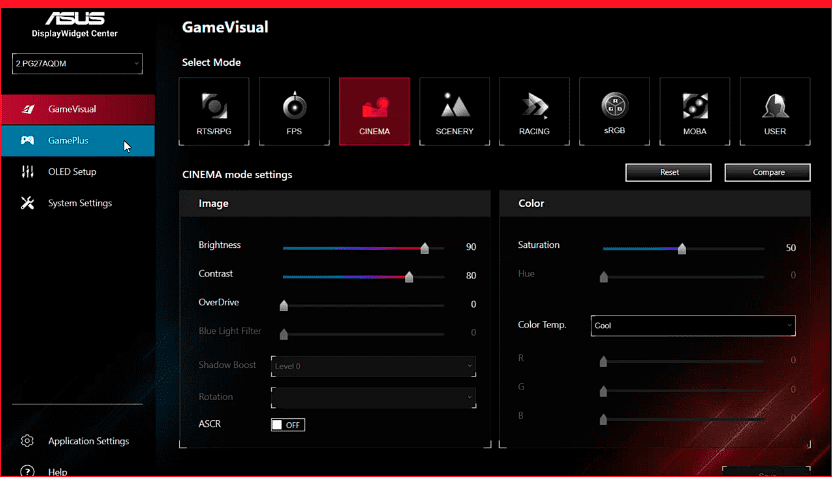The height and width of the screenshot is (477, 832).
Task: Click the Blue Light Filter slider handle
Action: [284, 334]
